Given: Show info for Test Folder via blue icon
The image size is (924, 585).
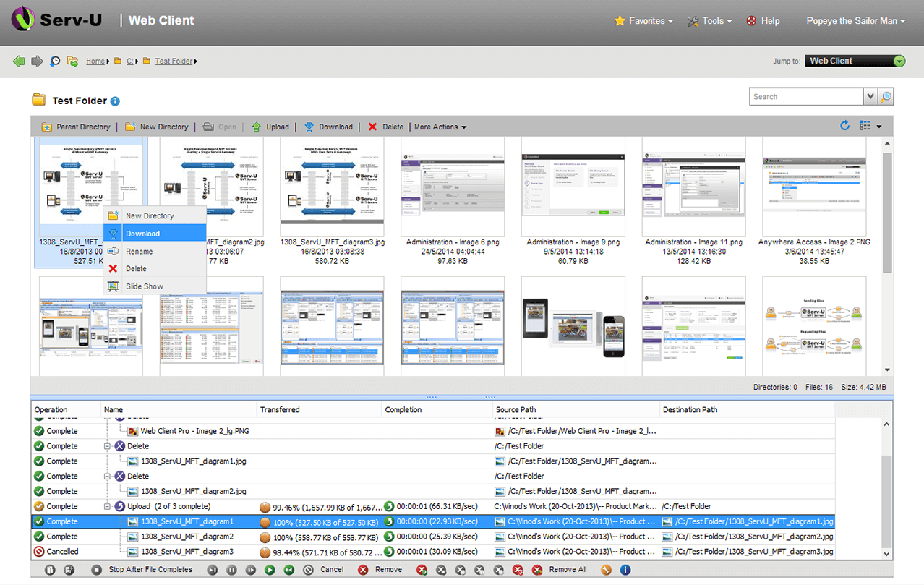Looking at the screenshot, I should point(115,101).
